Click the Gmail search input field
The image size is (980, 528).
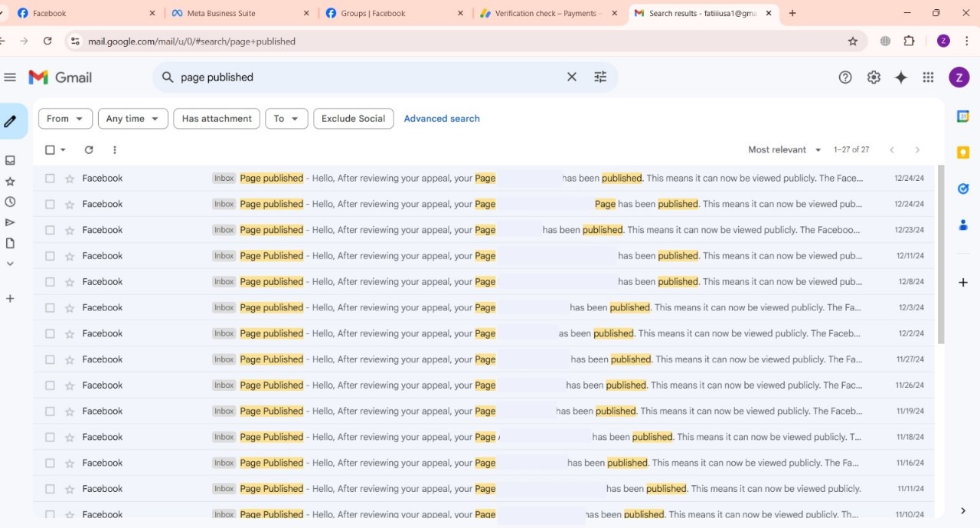(x=371, y=77)
